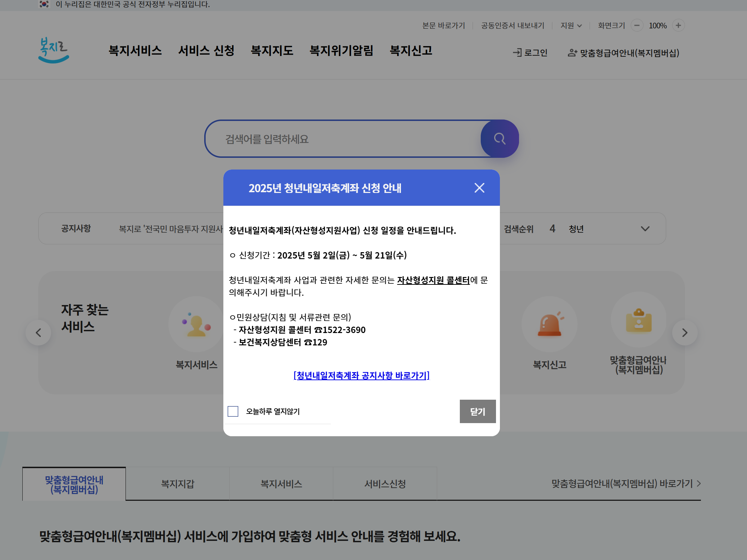Open 청년내일저축계좌 공지사항 바로가기 link
Viewport: 747px width, 560px height.
coord(361,375)
